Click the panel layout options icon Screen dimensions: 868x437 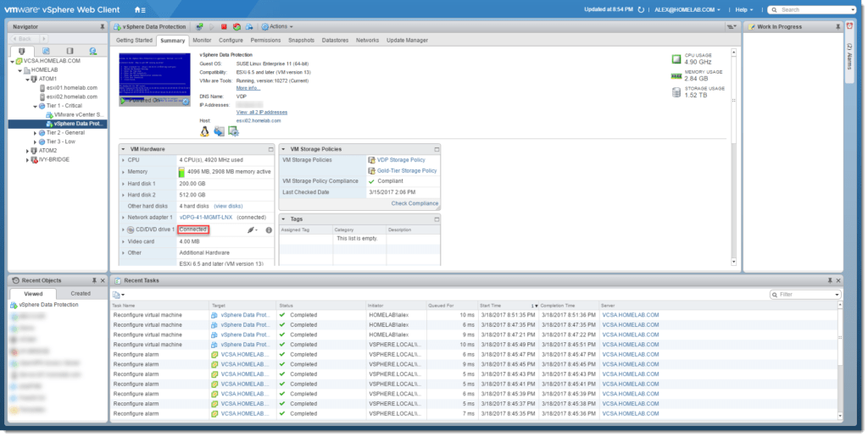click(x=732, y=26)
